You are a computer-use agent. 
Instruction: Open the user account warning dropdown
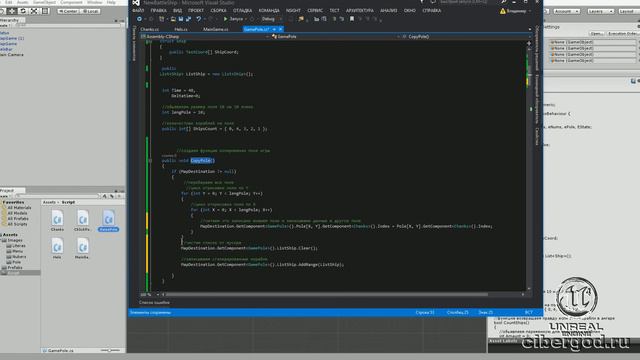point(516,11)
